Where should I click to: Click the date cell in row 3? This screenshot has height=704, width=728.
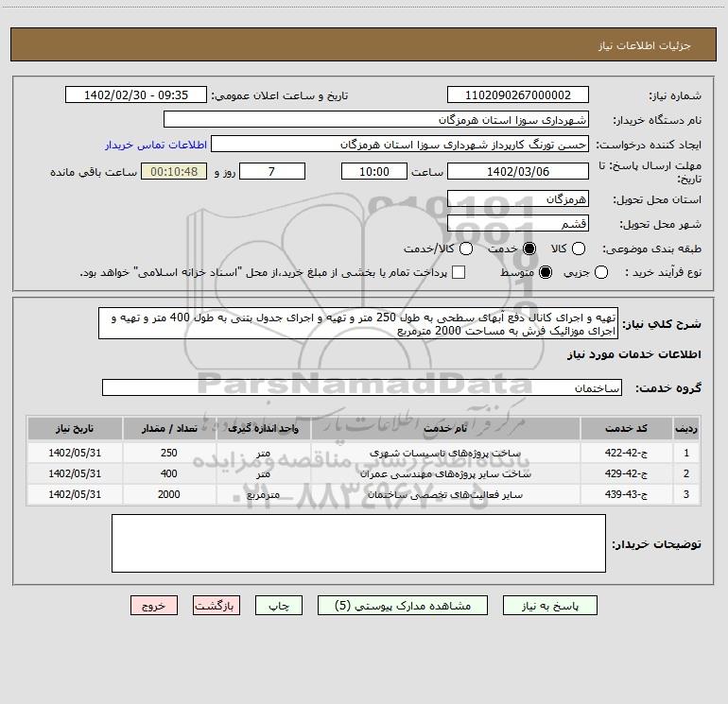click(75, 495)
